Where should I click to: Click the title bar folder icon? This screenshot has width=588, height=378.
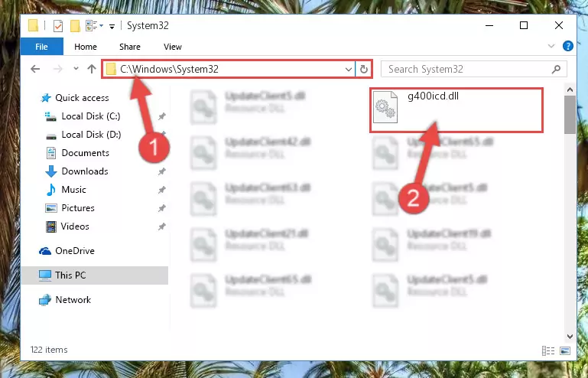tap(34, 25)
